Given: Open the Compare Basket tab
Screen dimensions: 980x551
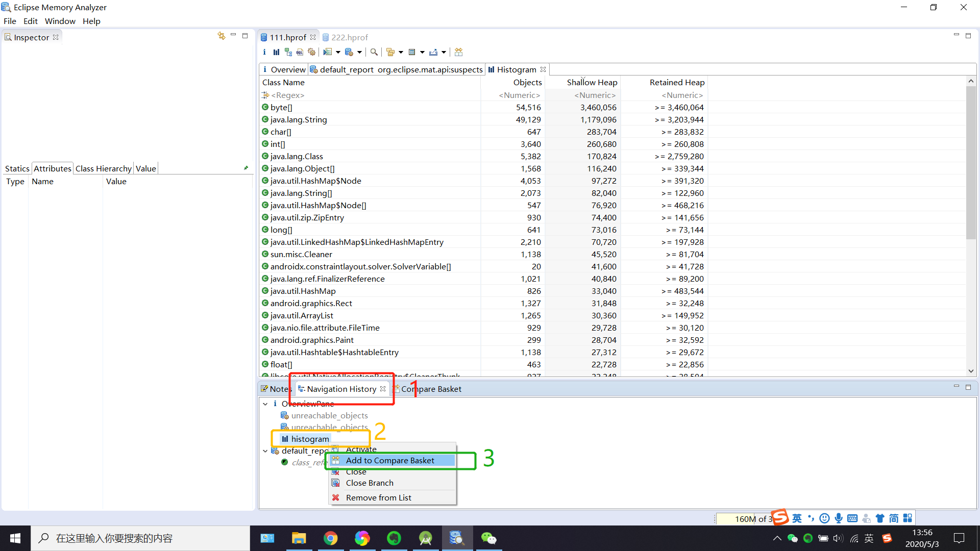Looking at the screenshot, I should pos(431,389).
